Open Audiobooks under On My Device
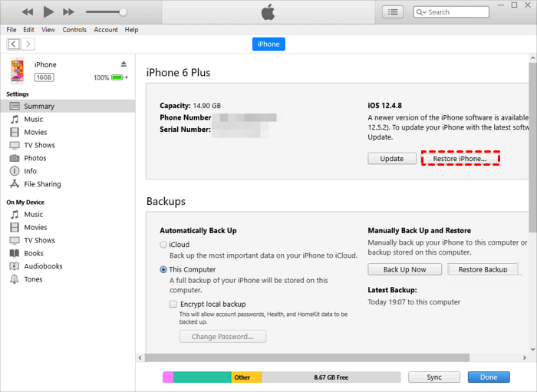 tap(43, 266)
